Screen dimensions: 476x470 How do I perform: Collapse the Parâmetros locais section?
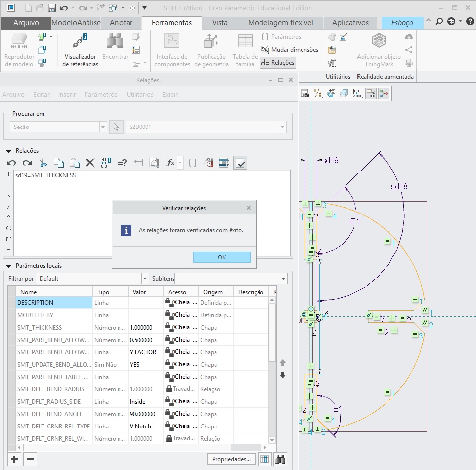8,266
